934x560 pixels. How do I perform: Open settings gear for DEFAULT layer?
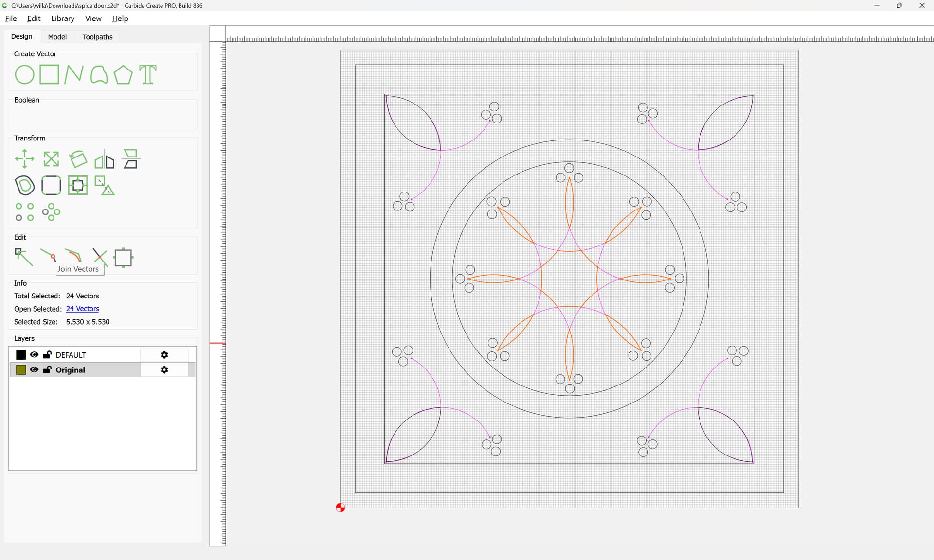click(x=164, y=355)
